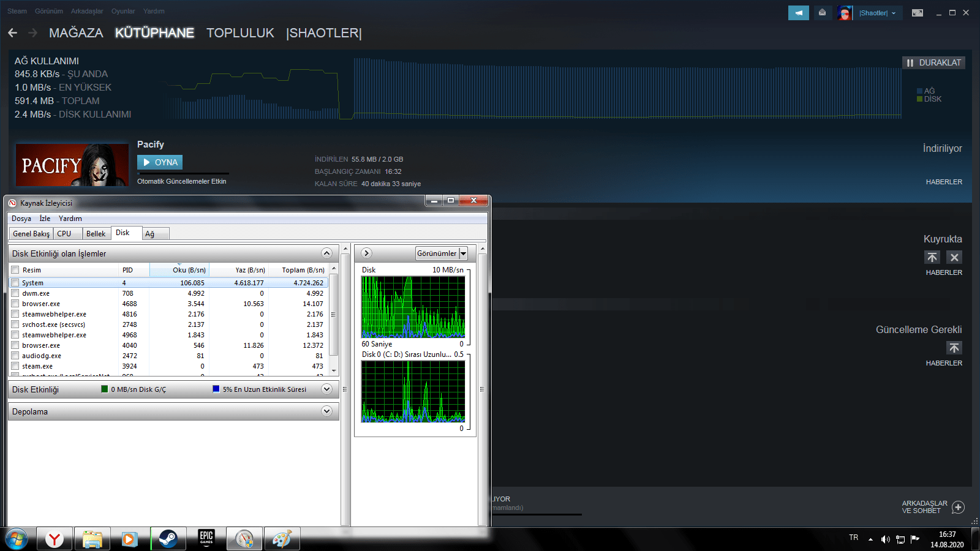Viewport: 980px width, 551px height.
Task: Sort processes by Toplam (B/sn) column
Action: (x=298, y=270)
